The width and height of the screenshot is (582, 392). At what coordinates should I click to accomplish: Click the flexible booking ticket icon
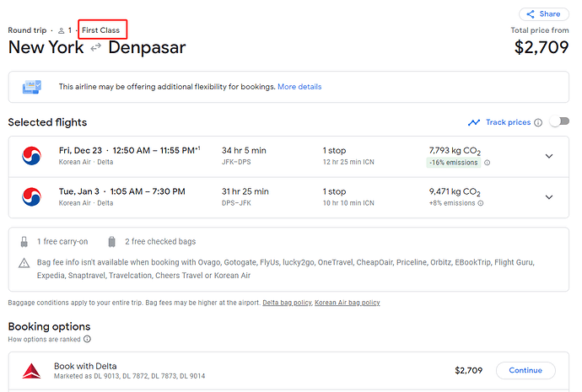[32, 87]
